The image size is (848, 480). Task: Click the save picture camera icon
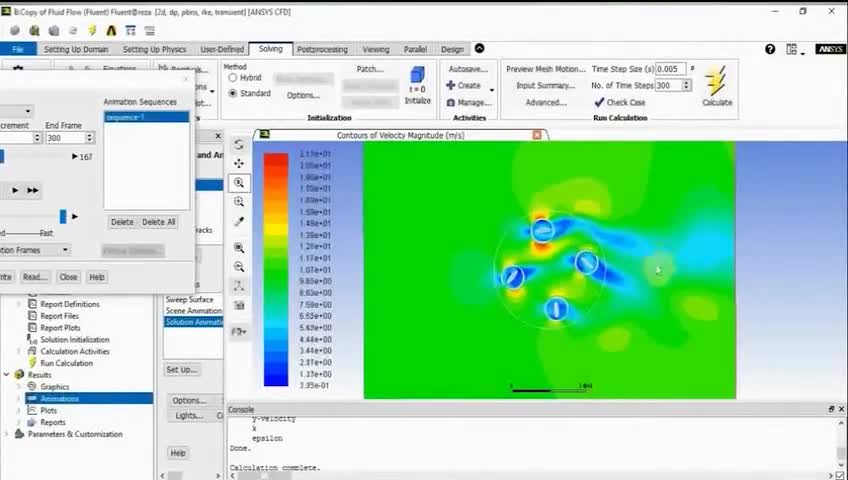[x=238, y=305]
